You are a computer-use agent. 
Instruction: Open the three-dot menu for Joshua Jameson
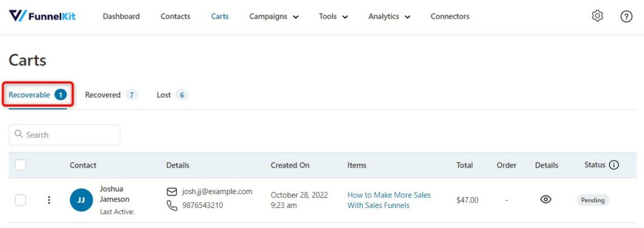pos(49,200)
